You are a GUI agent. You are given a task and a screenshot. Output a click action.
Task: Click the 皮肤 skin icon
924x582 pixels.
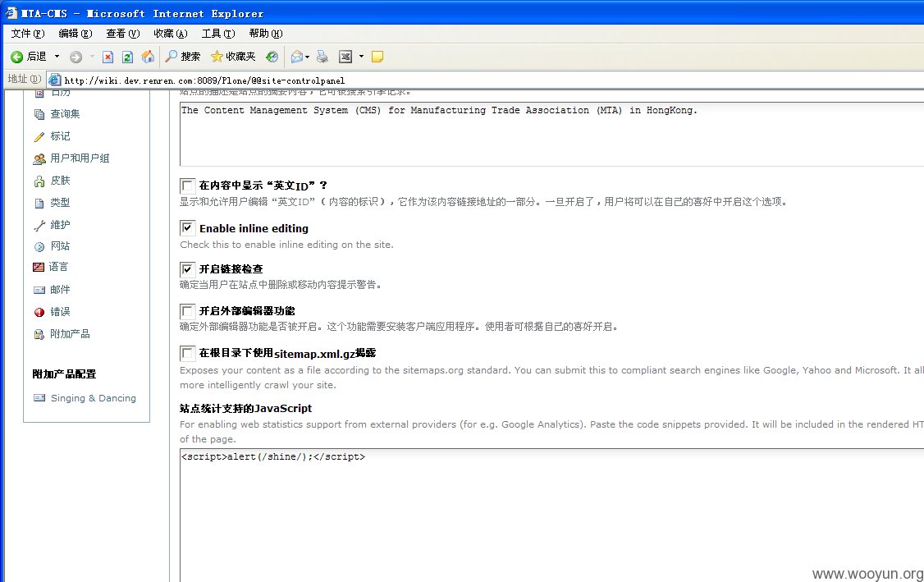point(39,181)
